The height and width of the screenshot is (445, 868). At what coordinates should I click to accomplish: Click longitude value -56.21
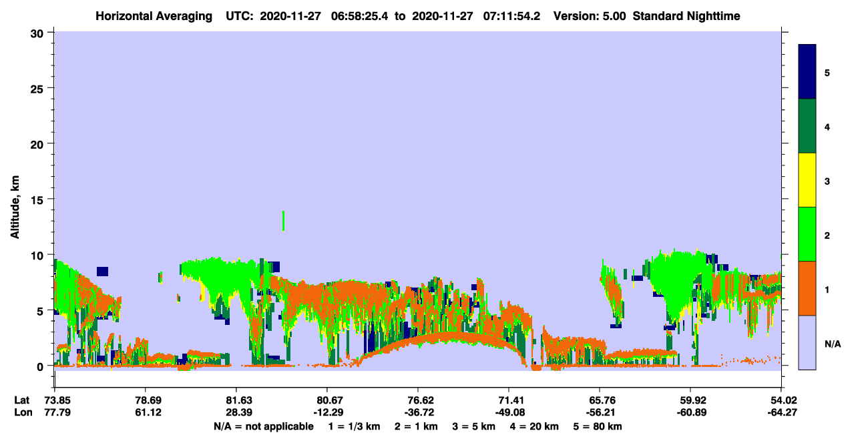(600, 412)
